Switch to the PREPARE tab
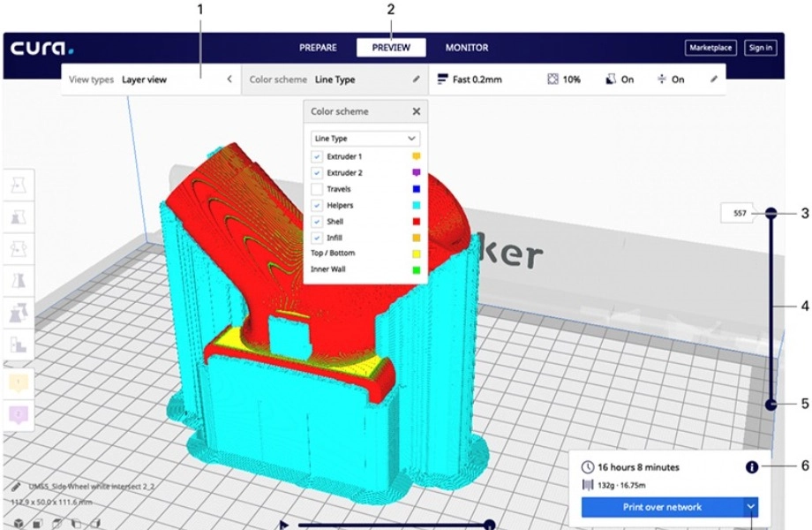 click(318, 48)
